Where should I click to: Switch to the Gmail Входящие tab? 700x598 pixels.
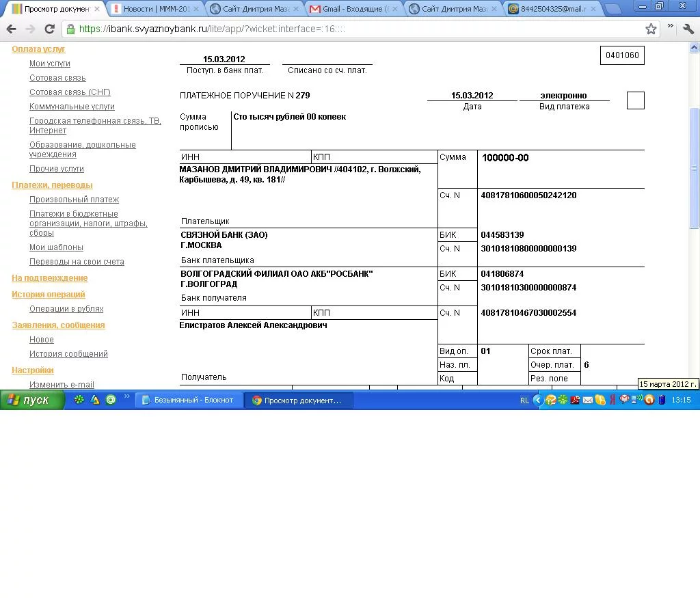pos(353,8)
